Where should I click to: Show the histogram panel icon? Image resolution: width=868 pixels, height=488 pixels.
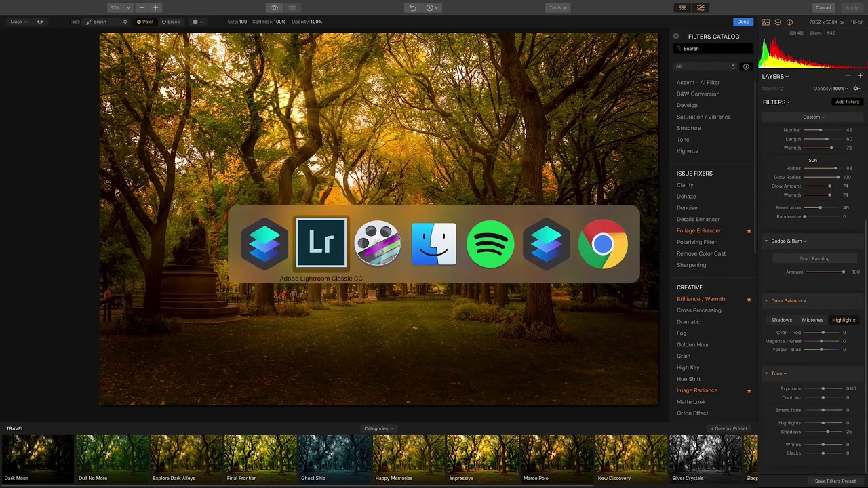point(766,22)
